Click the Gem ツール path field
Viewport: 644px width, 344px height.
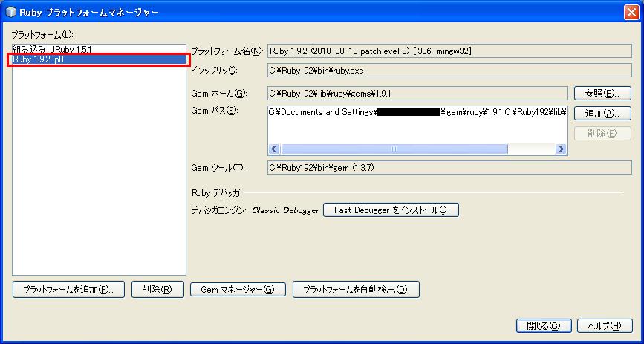pyautogui.click(x=449, y=168)
